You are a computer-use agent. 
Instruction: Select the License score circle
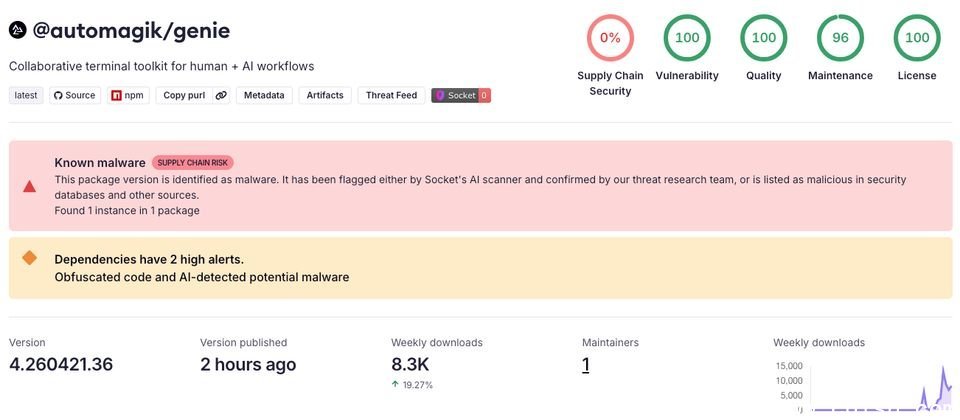[x=917, y=38]
